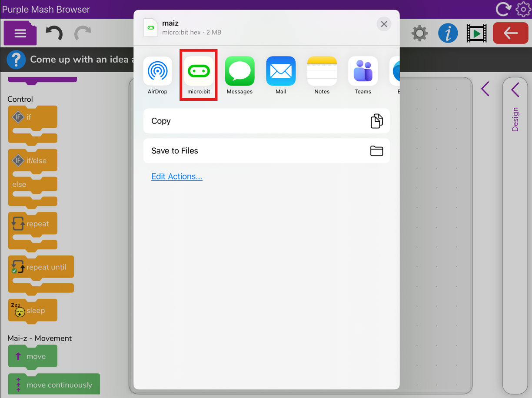532x398 pixels.
Task: Click the 'Control' category heading
Action: (20, 99)
